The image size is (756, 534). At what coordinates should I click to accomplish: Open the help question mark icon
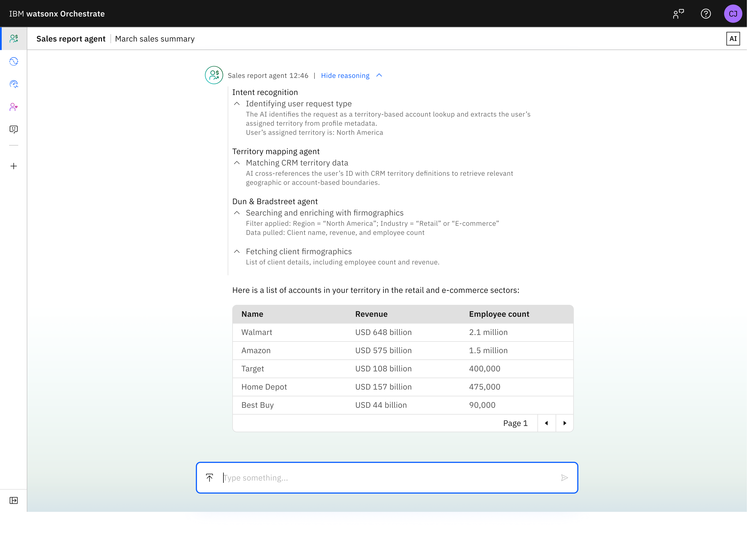[x=706, y=14]
